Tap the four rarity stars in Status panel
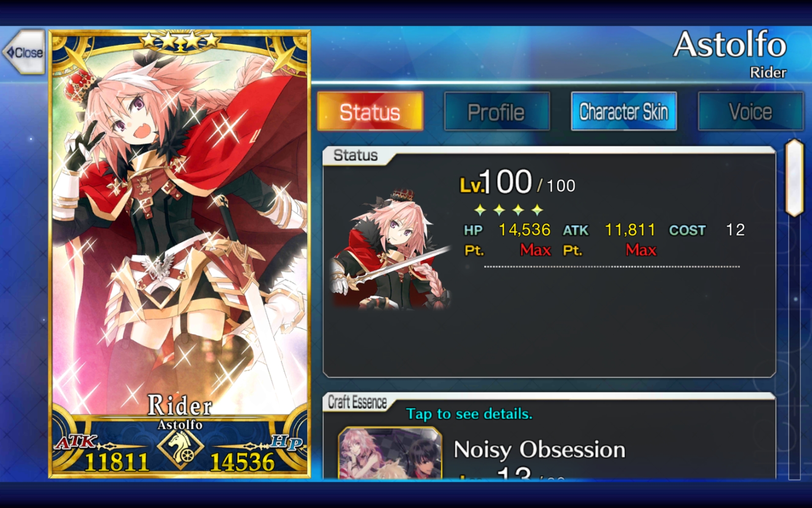Image resolution: width=812 pixels, height=508 pixels. (x=509, y=210)
